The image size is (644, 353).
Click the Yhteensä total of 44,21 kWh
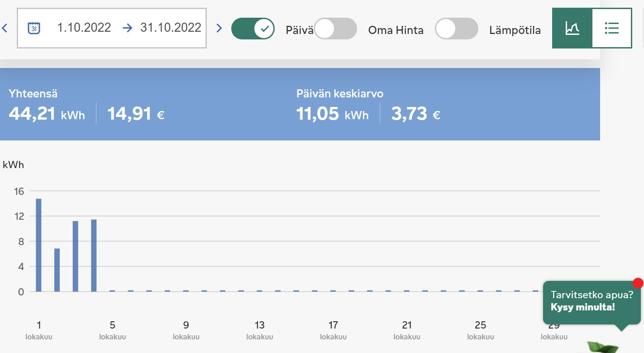[x=47, y=113]
